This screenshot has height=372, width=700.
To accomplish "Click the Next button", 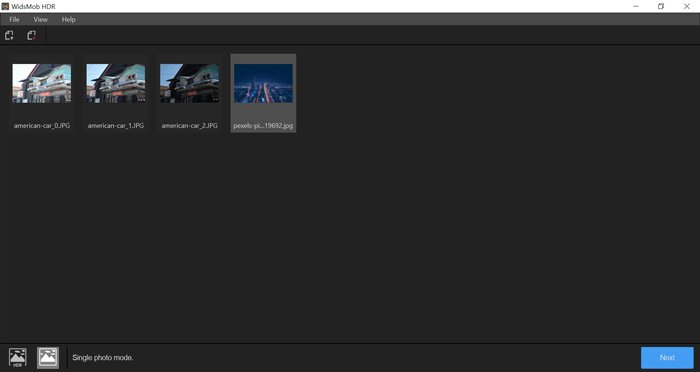I will [667, 358].
